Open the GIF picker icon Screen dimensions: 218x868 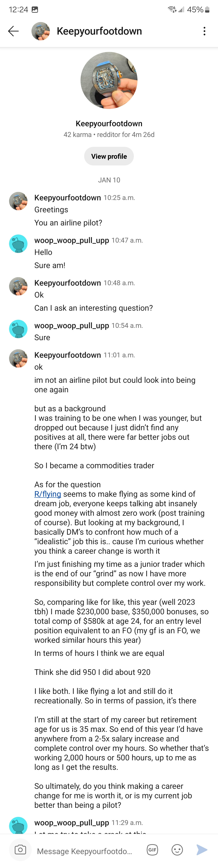click(152, 849)
